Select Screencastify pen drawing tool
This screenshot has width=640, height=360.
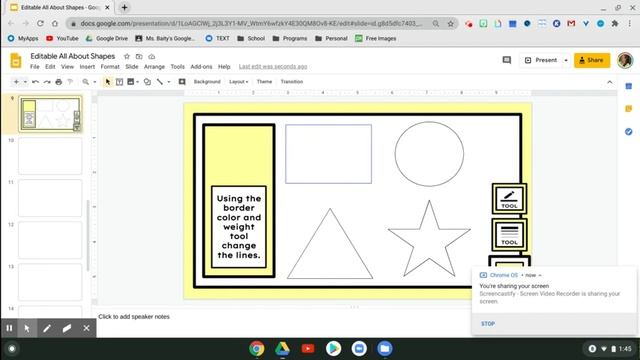(47, 328)
